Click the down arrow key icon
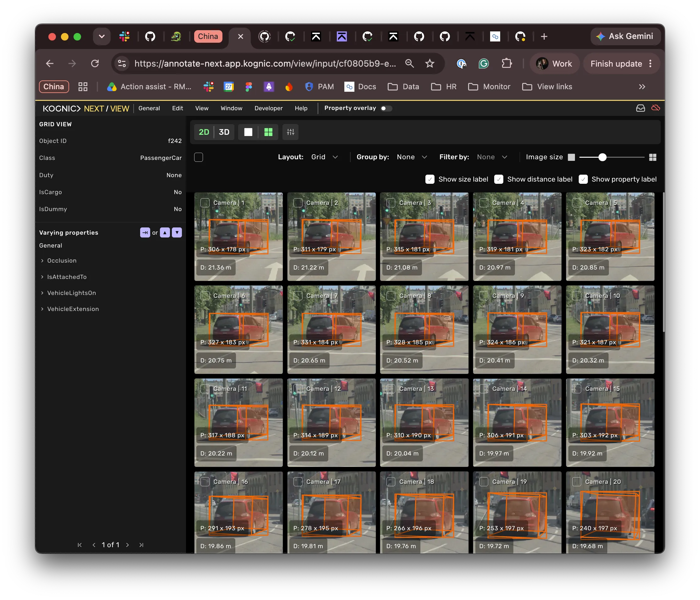The width and height of the screenshot is (700, 600). click(177, 232)
